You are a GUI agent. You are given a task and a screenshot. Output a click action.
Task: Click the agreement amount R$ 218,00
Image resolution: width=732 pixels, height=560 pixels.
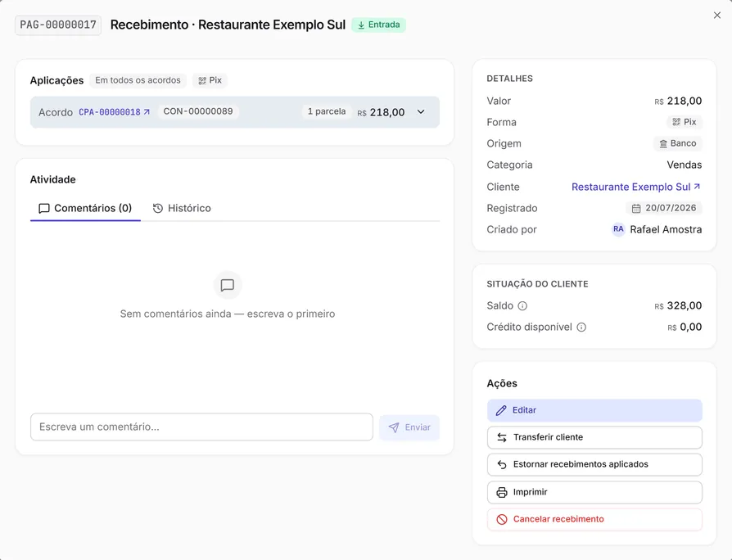[381, 112]
